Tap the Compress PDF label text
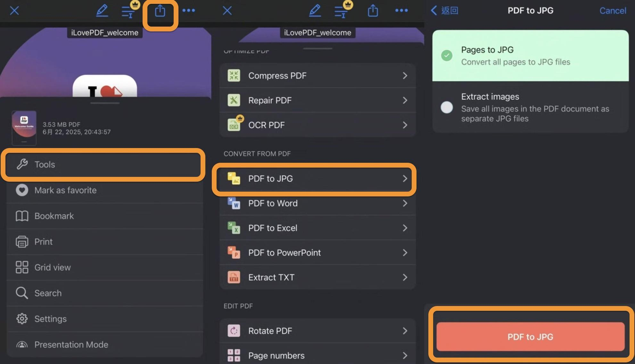 tap(277, 76)
